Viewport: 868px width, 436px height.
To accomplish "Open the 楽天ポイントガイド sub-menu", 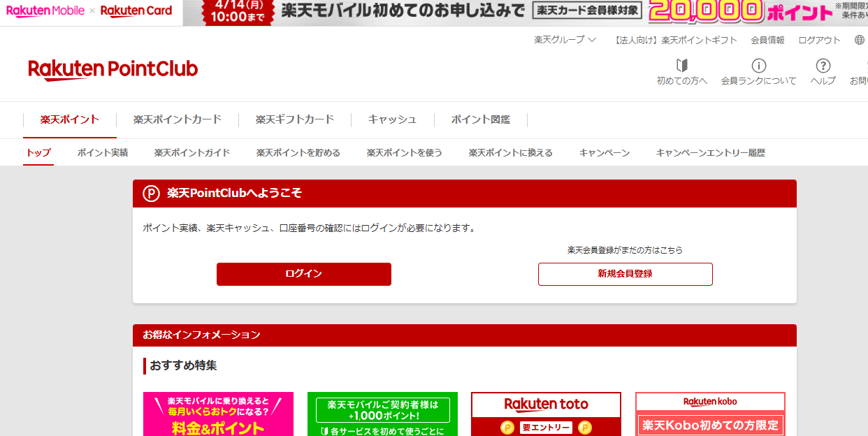I will point(192,152).
